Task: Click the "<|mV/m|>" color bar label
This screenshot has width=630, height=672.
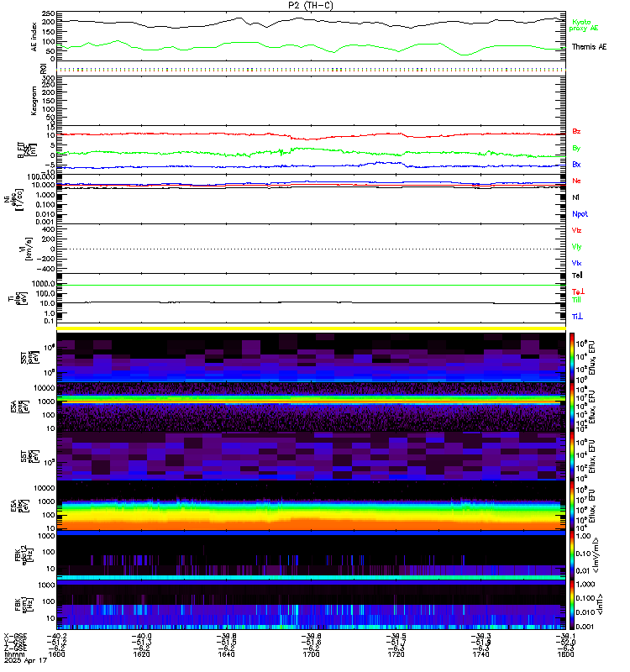Action: click(596, 556)
